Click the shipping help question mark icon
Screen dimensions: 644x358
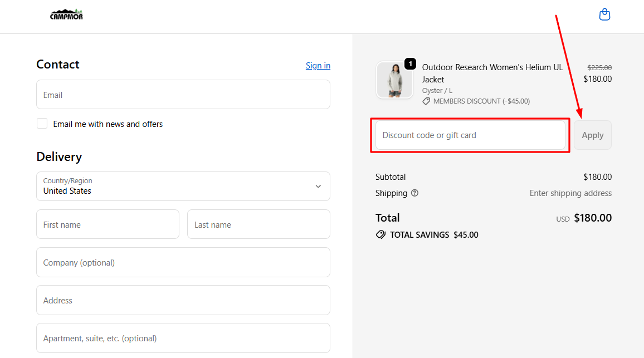415,193
